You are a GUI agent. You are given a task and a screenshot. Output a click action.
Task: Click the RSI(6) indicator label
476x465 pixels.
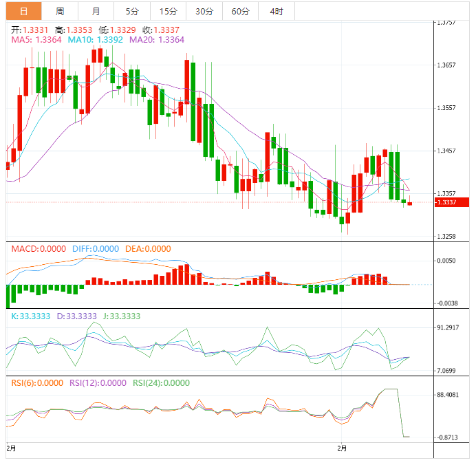click(x=36, y=383)
